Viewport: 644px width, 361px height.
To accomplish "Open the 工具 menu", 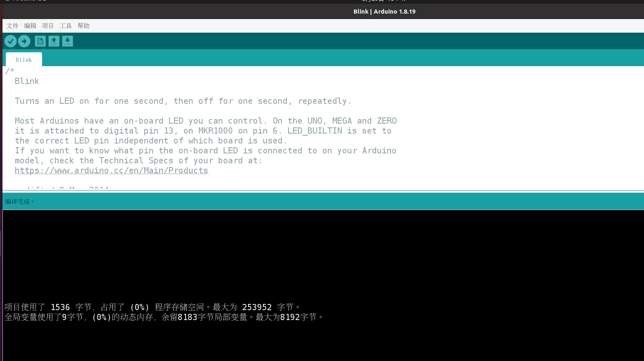I will 65,26.
